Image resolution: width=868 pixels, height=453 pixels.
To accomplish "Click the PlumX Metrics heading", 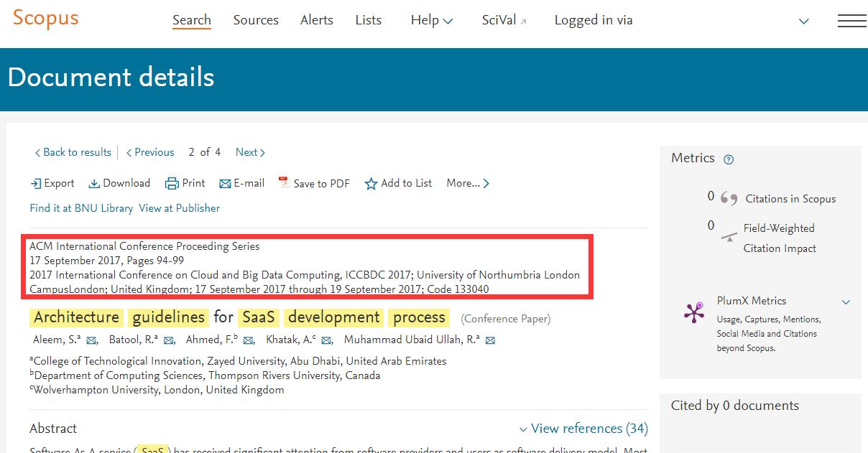I will coord(752,301).
